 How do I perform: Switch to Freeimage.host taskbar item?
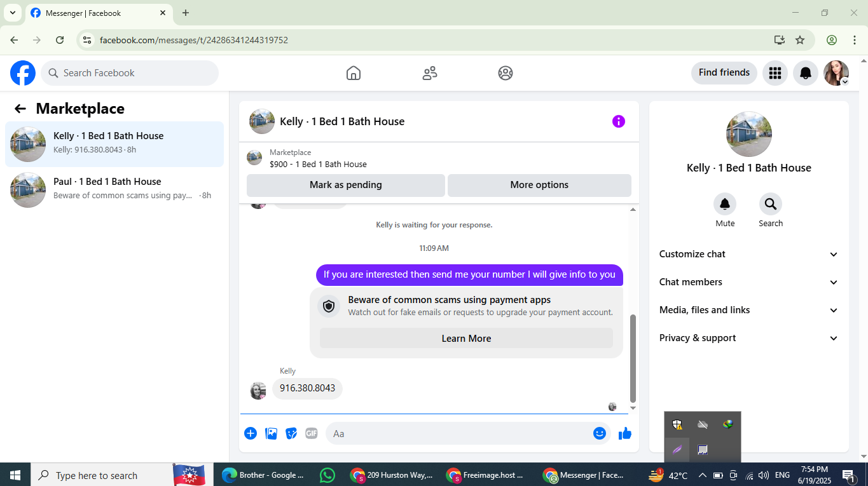488,475
